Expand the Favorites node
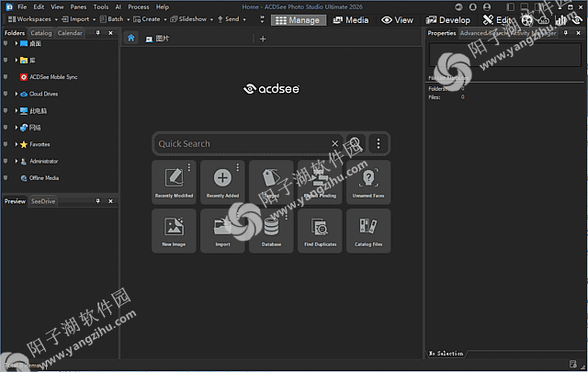588x372 pixels. coord(17,144)
